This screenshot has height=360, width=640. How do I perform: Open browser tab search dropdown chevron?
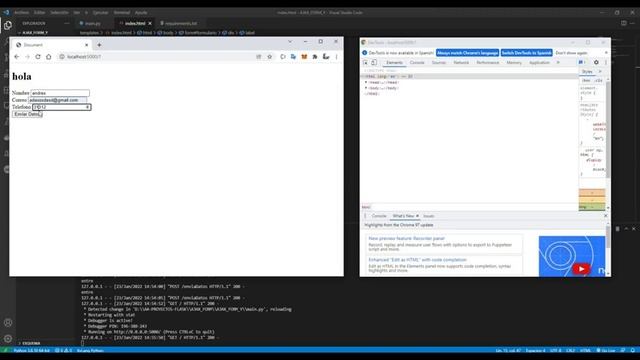pos(290,42)
